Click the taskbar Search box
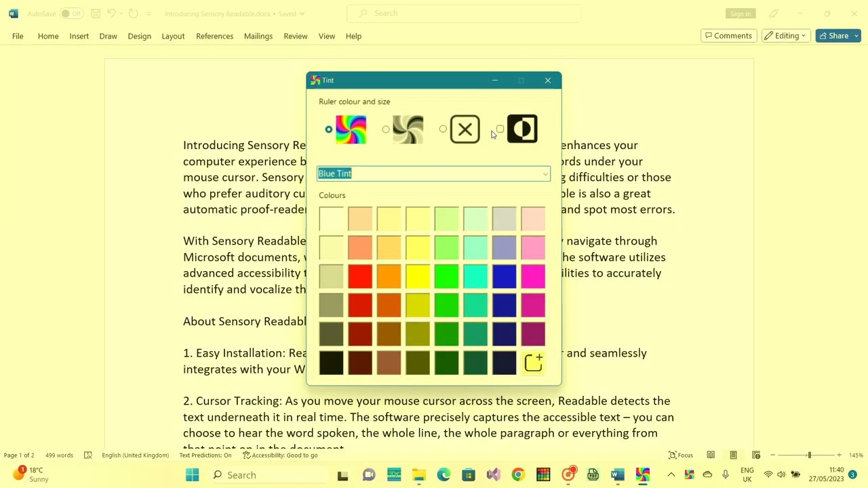This screenshot has height=488, width=868. 267,475
